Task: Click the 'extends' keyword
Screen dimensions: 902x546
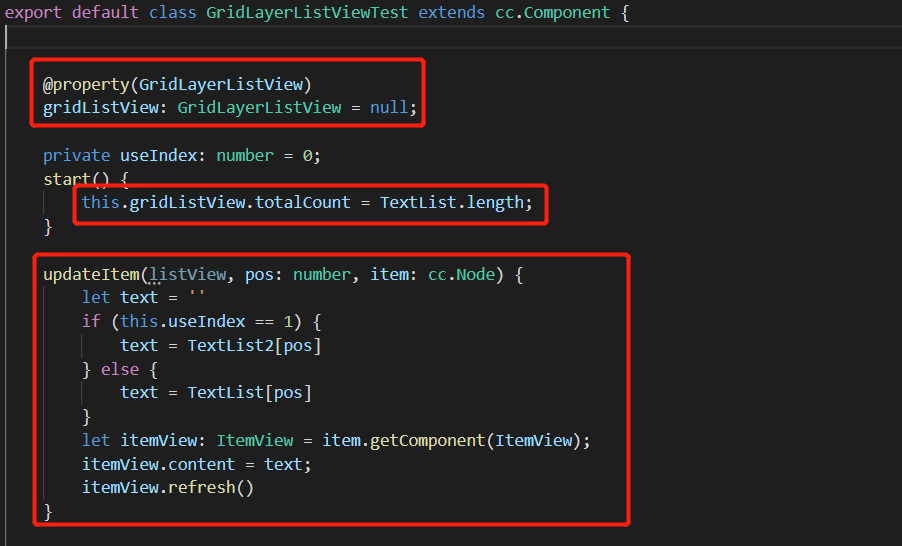Action: pyautogui.click(x=452, y=13)
